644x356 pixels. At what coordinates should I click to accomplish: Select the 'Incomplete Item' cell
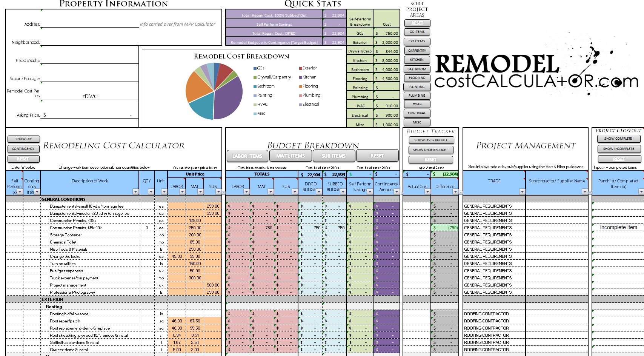618,228
